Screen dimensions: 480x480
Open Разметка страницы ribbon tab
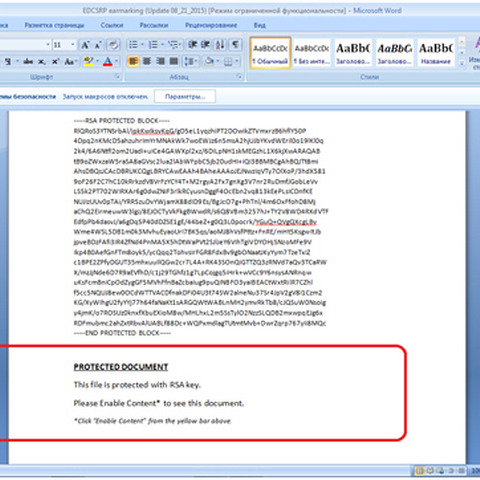[x=54, y=25]
